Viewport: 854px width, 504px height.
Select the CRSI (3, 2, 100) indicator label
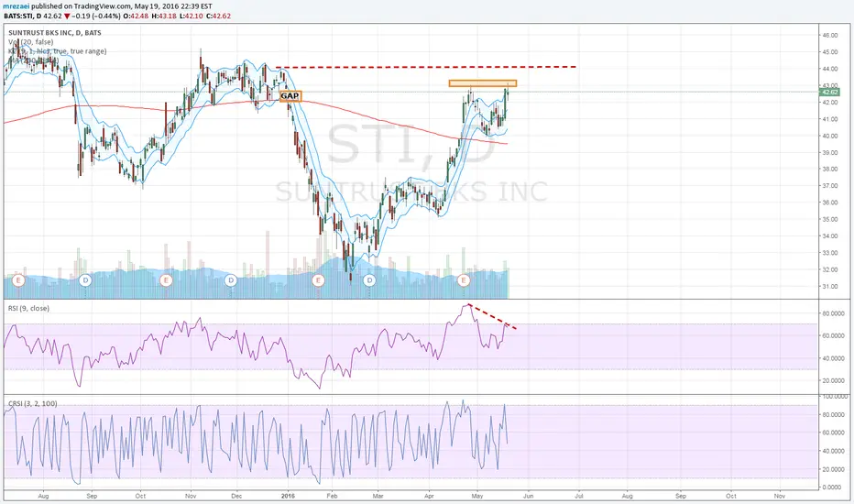33,404
